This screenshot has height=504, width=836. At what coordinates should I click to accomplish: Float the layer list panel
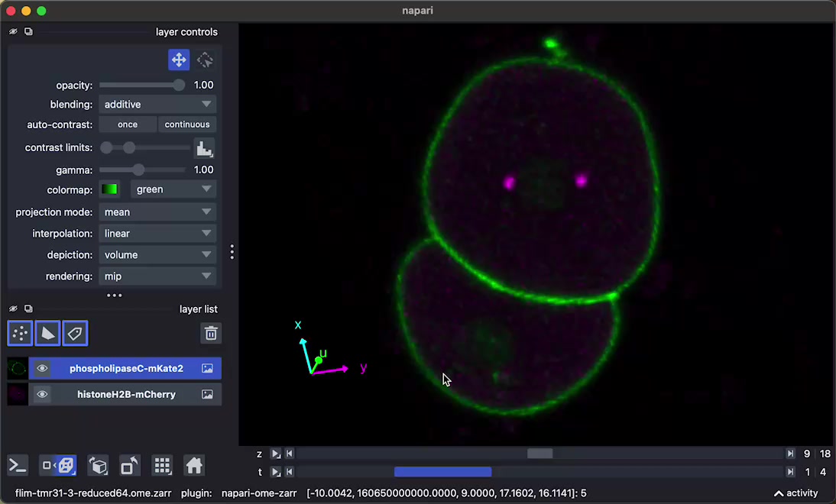[x=28, y=309]
